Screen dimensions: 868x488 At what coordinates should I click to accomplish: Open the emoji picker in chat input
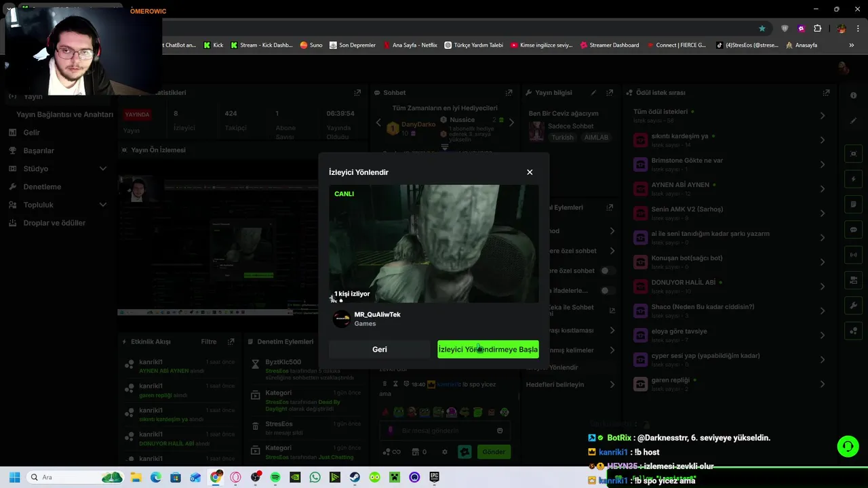point(500,430)
